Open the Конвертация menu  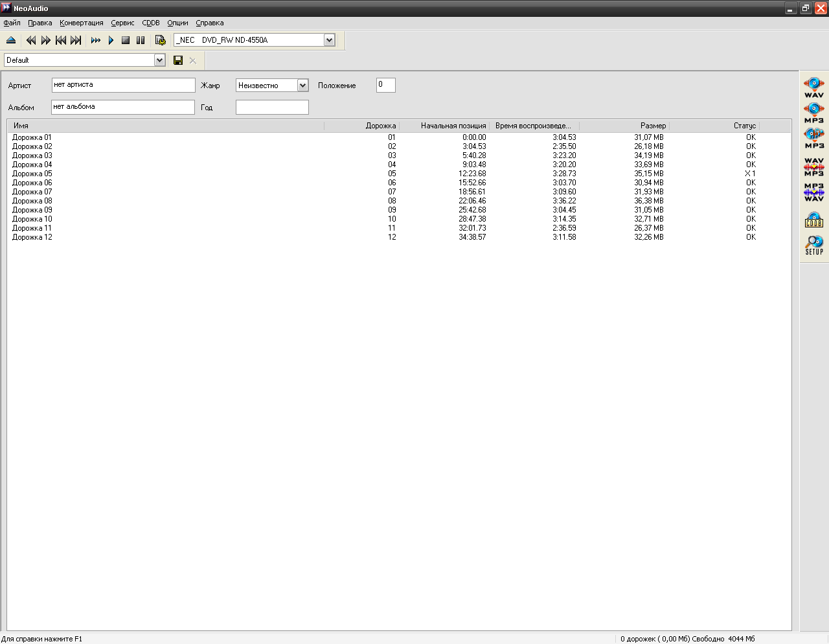point(82,23)
